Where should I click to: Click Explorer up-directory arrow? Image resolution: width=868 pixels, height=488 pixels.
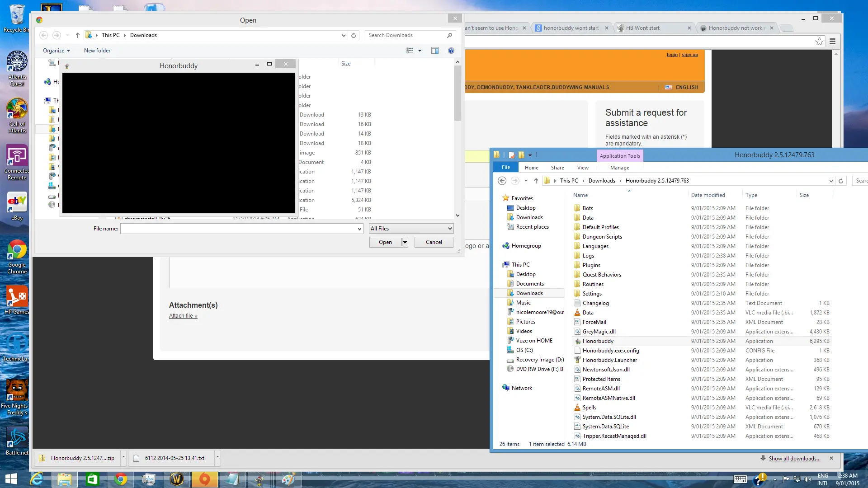coord(536,181)
